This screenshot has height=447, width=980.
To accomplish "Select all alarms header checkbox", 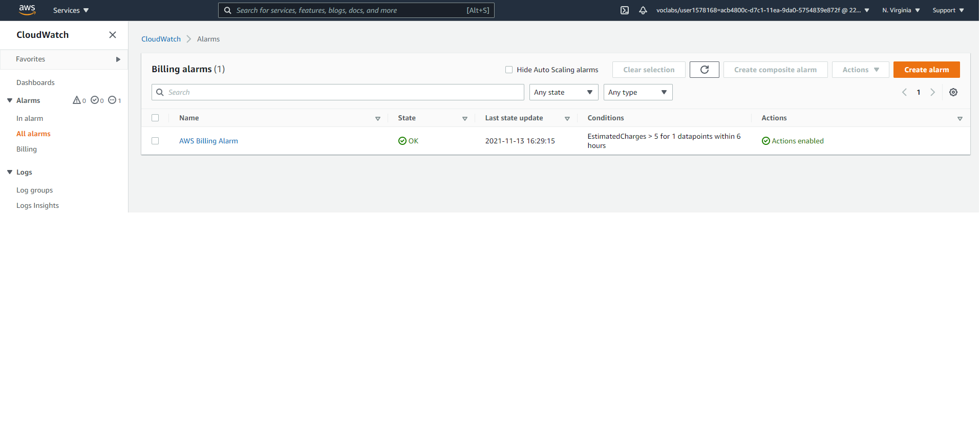I will click(x=155, y=118).
